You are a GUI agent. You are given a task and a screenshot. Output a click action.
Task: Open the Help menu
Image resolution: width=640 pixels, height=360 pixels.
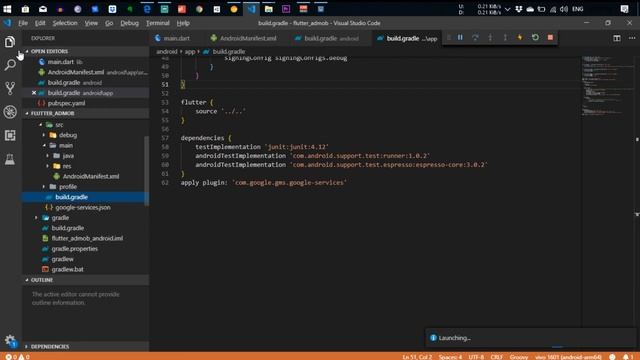pyautogui.click(x=183, y=23)
